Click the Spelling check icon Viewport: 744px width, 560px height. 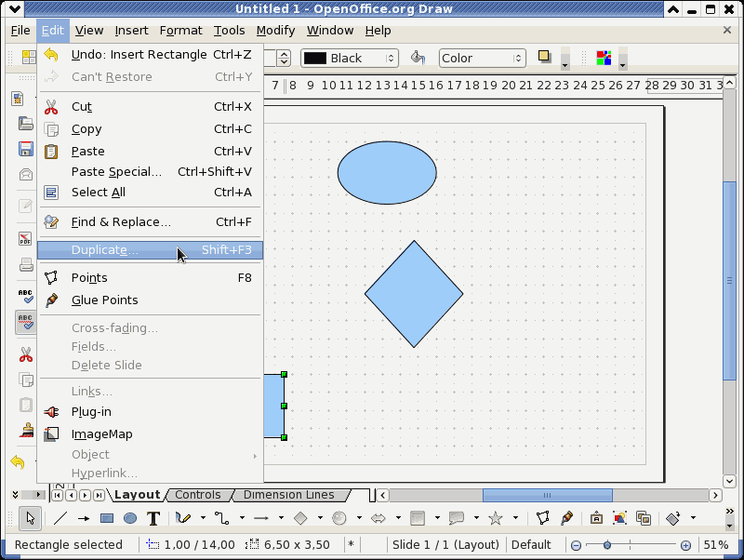coord(26,296)
